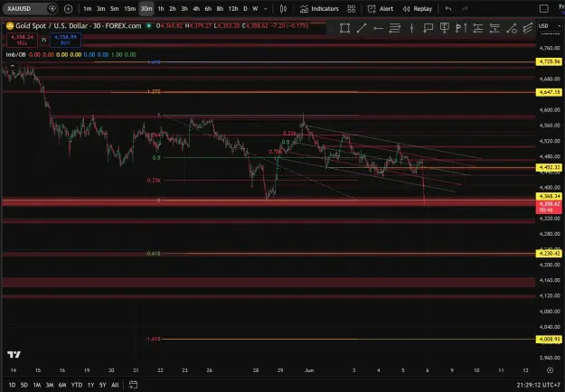Set date range to 1M

[37, 385]
